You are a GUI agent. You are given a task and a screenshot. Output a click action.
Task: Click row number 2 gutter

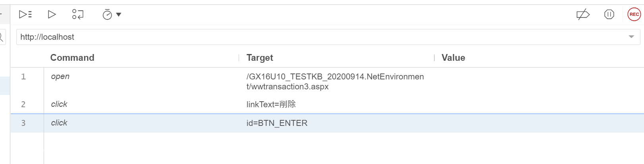coord(23,104)
